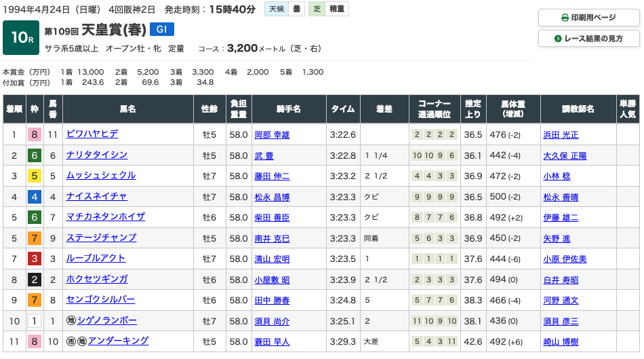View jockey 岡部 幸雄's page
The image size is (644, 359).
(x=272, y=134)
